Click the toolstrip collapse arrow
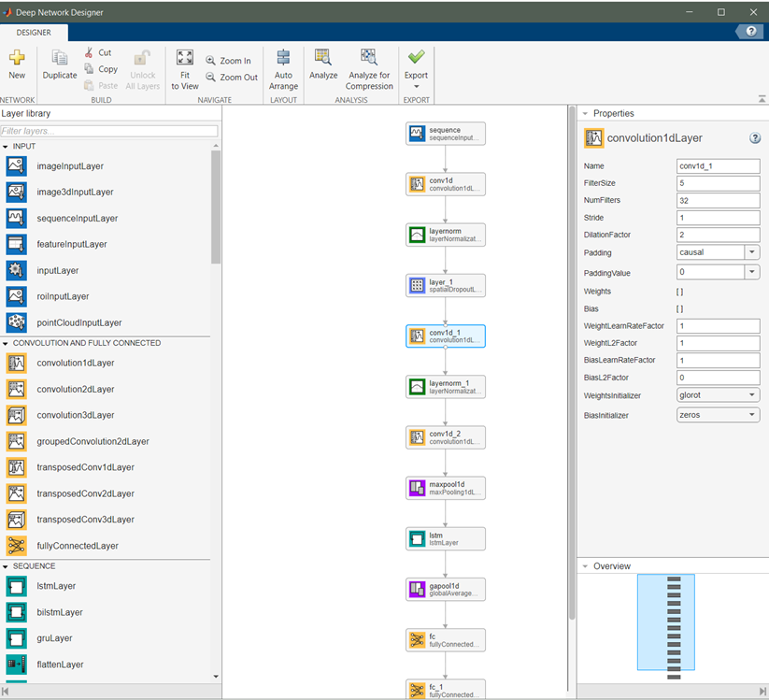 762,99
